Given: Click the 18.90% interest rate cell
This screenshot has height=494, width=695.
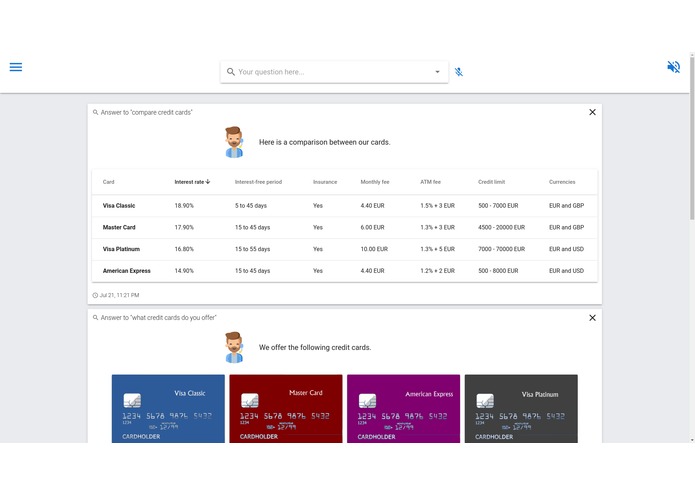Looking at the screenshot, I should point(184,206).
